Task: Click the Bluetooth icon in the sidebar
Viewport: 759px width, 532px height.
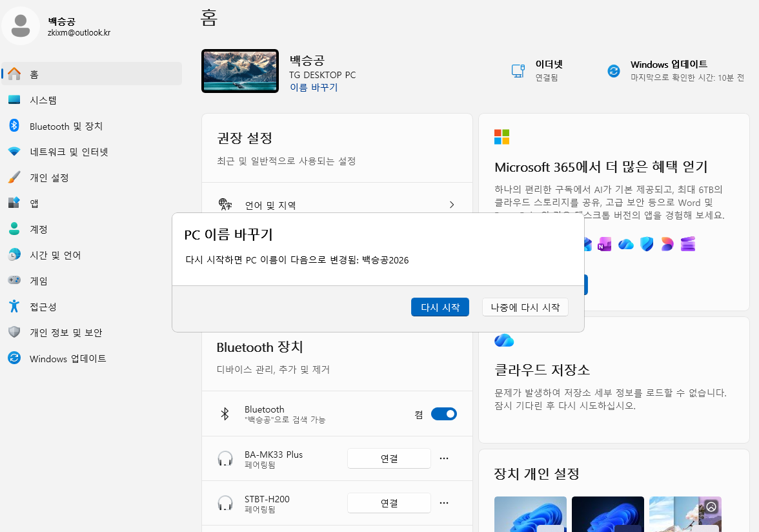Action: pyautogui.click(x=14, y=126)
